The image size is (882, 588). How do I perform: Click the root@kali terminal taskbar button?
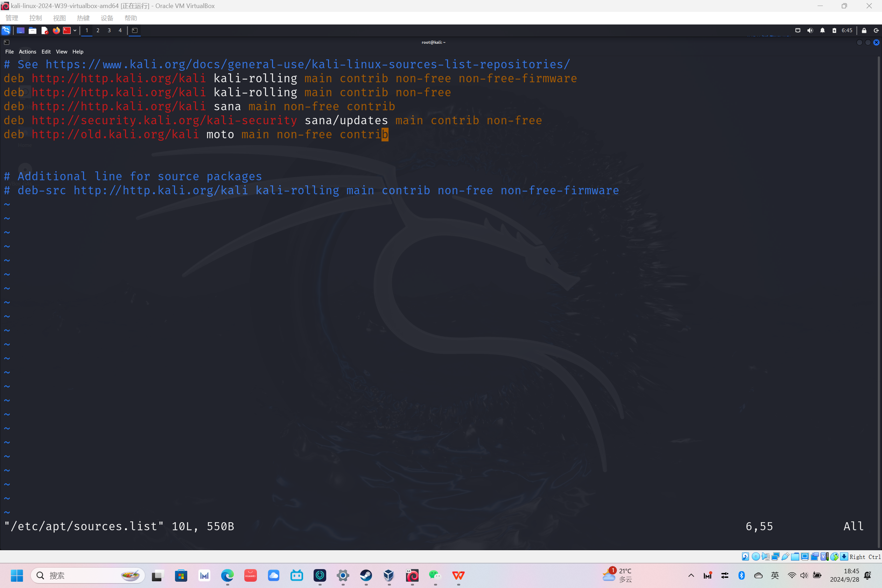pos(135,30)
